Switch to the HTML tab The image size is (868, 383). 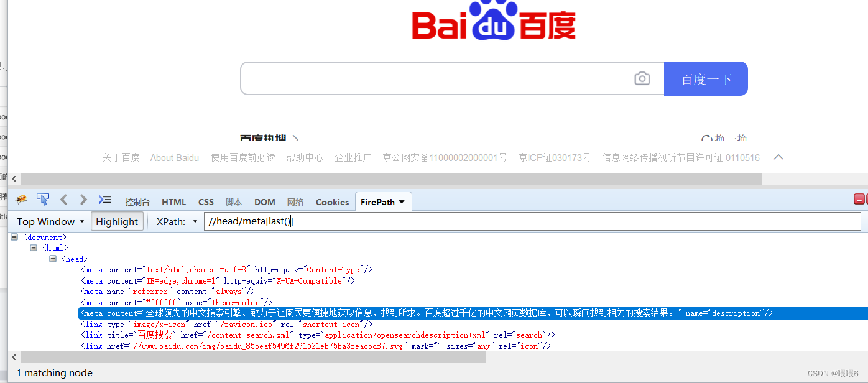click(174, 202)
